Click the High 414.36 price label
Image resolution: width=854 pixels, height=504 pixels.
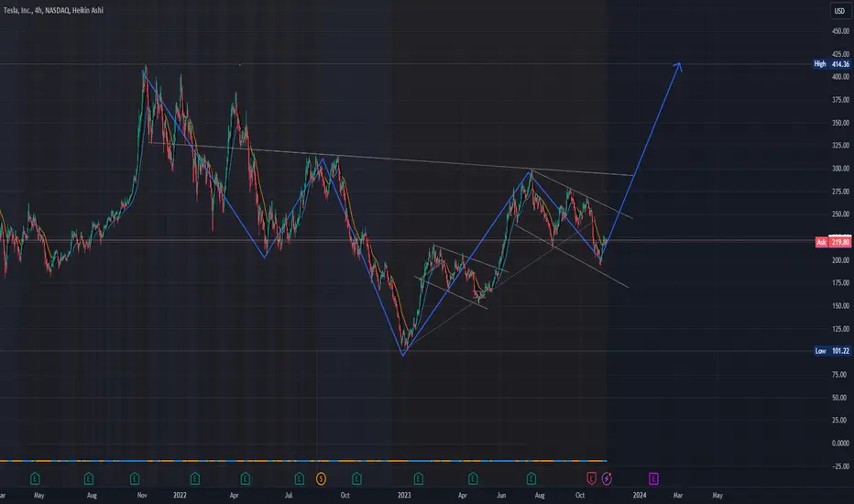[x=832, y=64]
